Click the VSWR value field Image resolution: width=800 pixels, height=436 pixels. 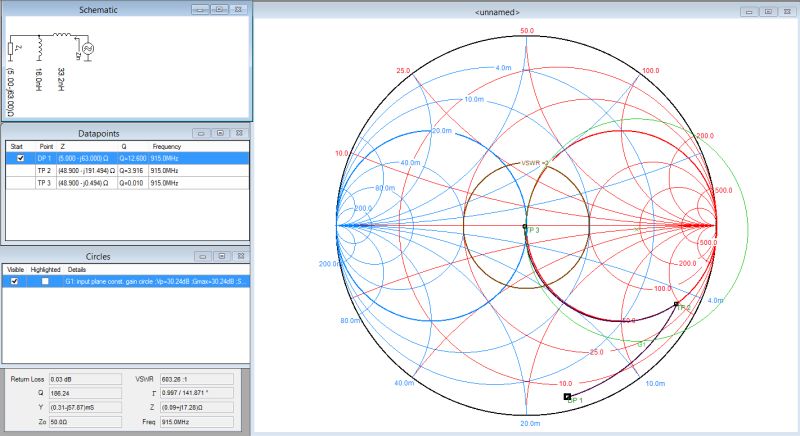click(x=196, y=379)
